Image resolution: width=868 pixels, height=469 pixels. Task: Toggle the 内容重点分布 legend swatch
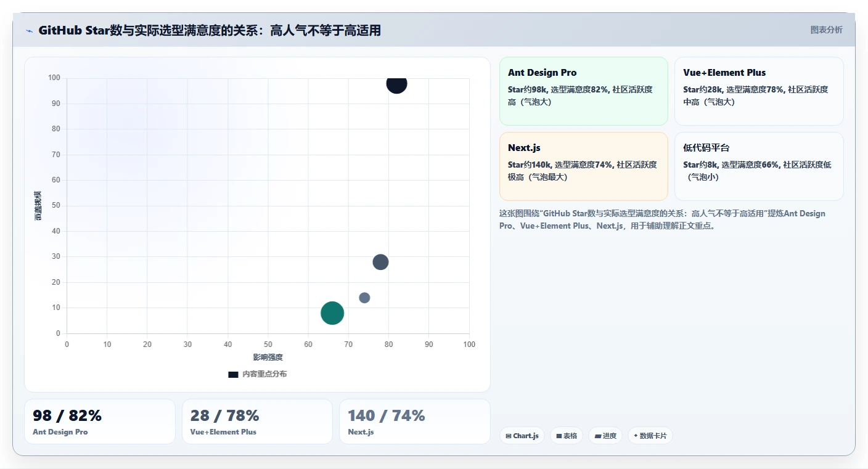233,374
